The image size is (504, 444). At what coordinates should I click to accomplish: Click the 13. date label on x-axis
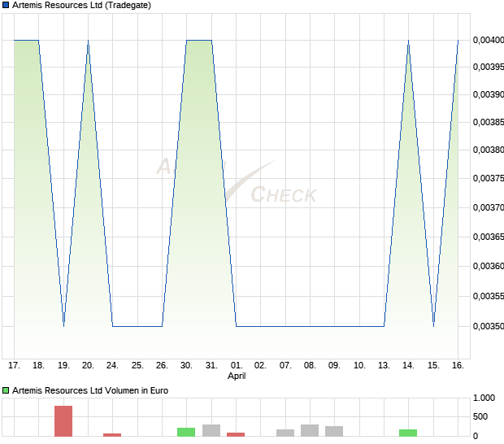(384, 365)
